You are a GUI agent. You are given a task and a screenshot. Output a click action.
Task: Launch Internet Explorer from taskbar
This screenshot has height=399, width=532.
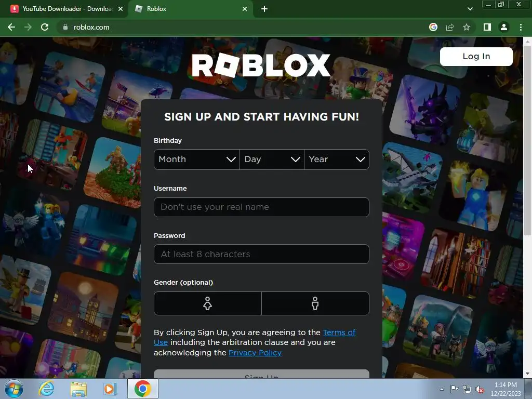tap(46, 389)
